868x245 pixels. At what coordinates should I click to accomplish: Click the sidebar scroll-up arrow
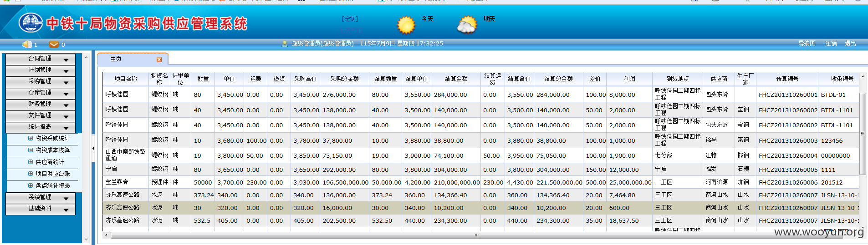[86, 57]
